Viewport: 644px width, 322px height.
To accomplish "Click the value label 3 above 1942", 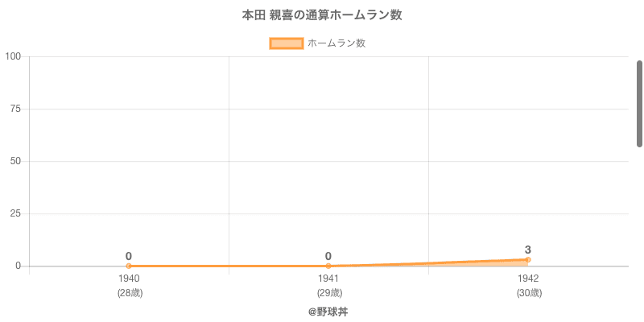I will point(528,250).
